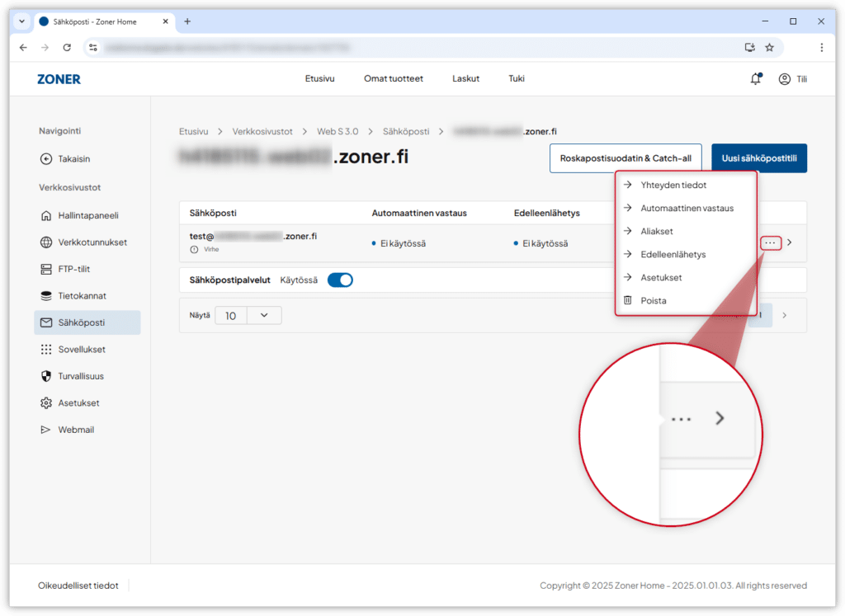Viewport: 845px width, 616px height.
Task: Click the three-dot menu in email row
Action: [770, 242]
